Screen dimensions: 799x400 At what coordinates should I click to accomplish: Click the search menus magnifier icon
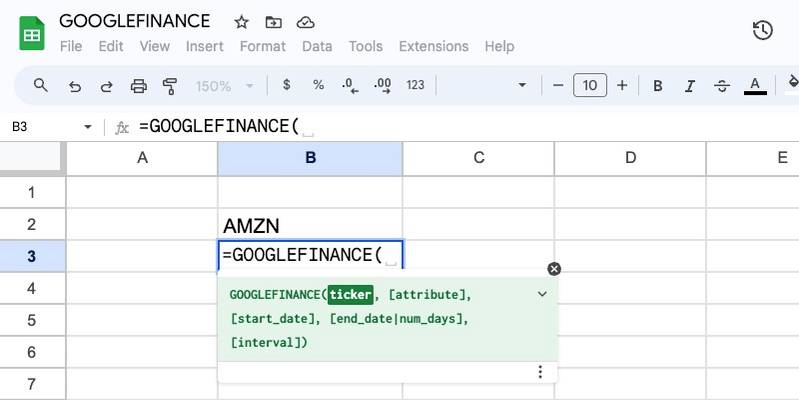[x=41, y=85]
